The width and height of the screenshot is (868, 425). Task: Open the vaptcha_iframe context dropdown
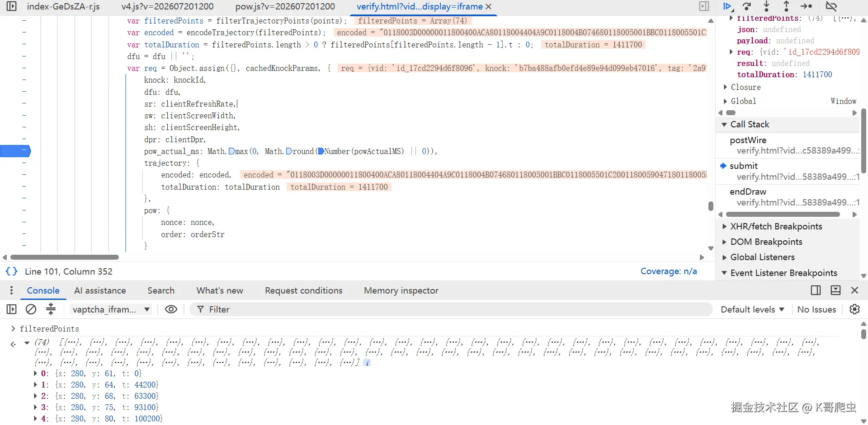tap(111, 309)
